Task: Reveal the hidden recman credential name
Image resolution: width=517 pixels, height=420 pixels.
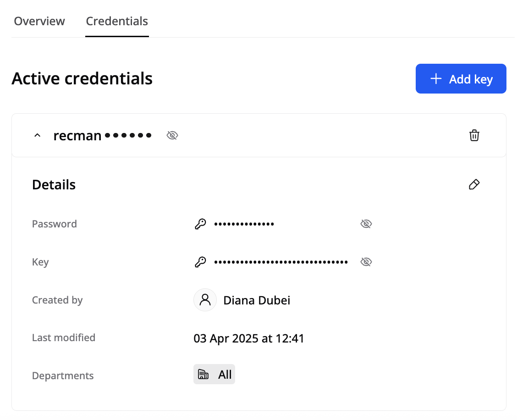Action: click(x=172, y=136)
